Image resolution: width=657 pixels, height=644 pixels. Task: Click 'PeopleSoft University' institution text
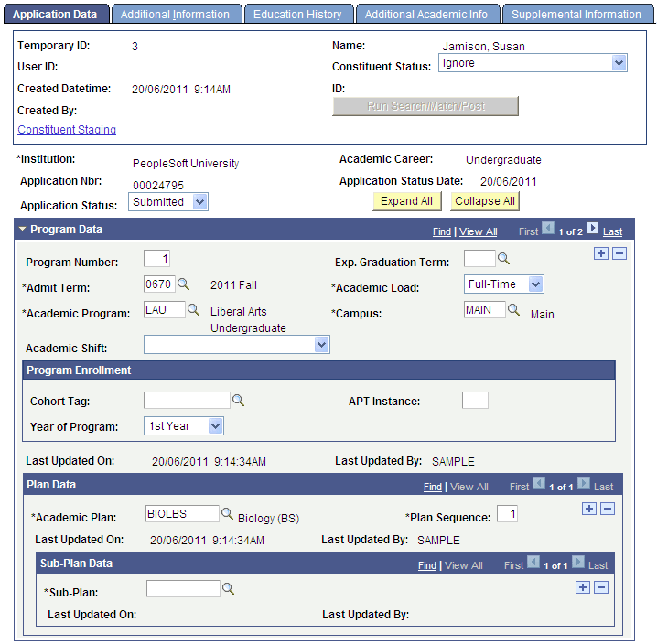click(x=186, y=164)
